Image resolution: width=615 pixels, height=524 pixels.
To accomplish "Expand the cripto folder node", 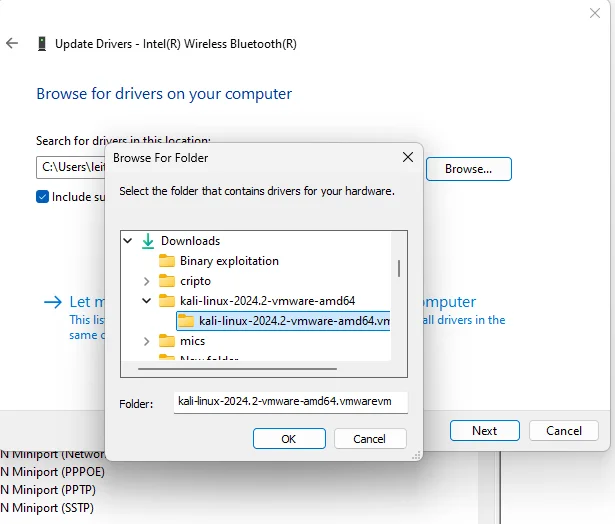I will click(146, 281).
